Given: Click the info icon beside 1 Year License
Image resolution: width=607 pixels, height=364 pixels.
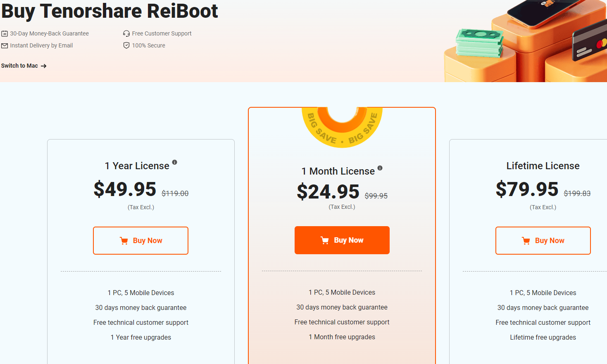Looking at the screenshot, I should point(175,162).
